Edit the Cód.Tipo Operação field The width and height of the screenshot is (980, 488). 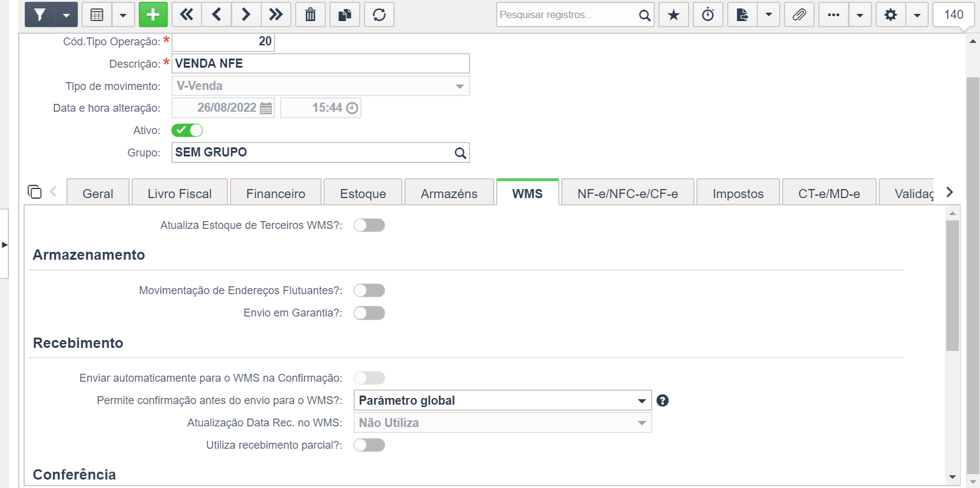click(223, 41)
